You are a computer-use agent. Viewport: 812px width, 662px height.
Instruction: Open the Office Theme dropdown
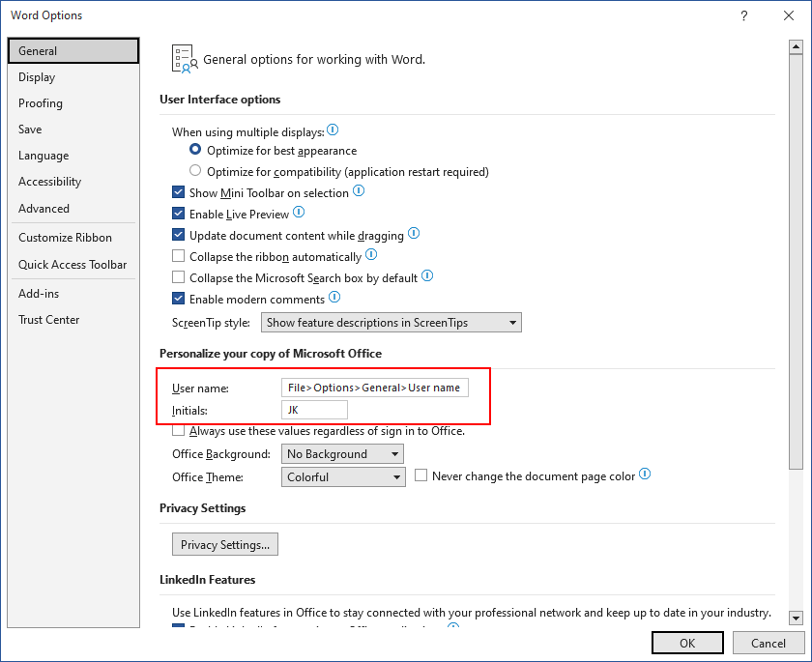click(343, 477)
